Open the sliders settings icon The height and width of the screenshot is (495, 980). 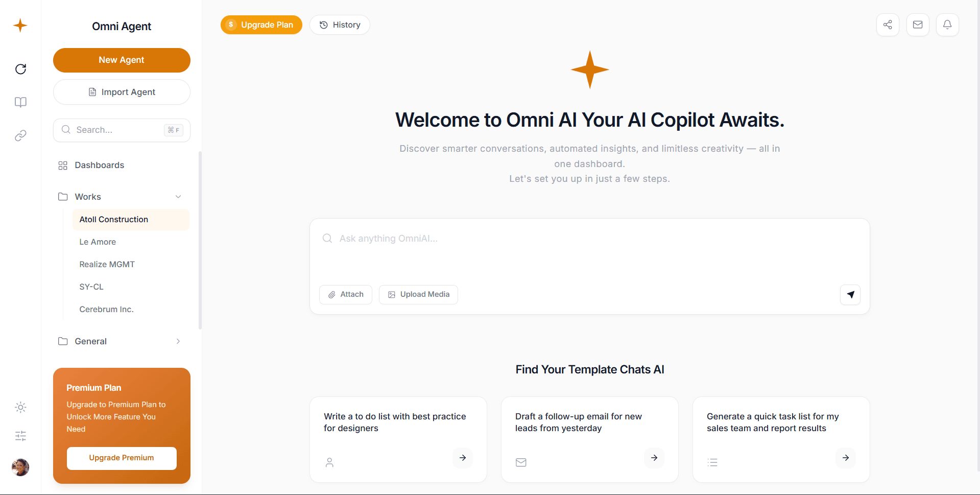tap(20, 436)
